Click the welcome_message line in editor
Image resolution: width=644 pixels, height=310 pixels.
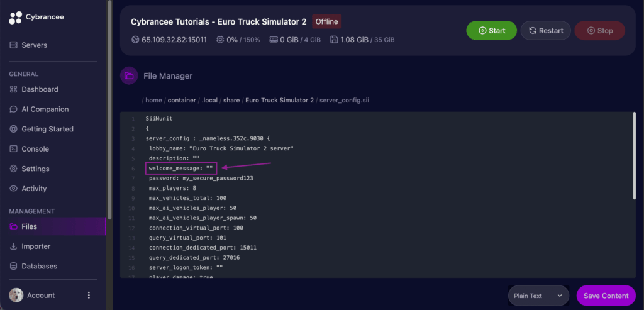coord(181,168)
